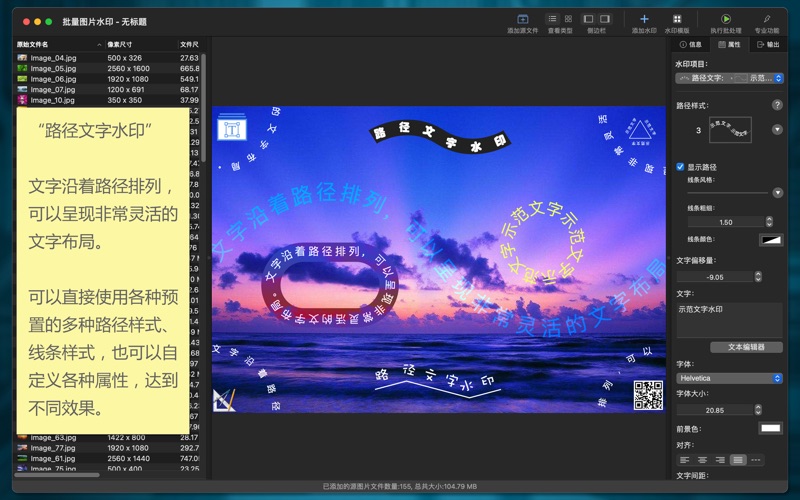Switch to list view in 查看类型
The height and width of the screenshot is (500, 800).
552,19
